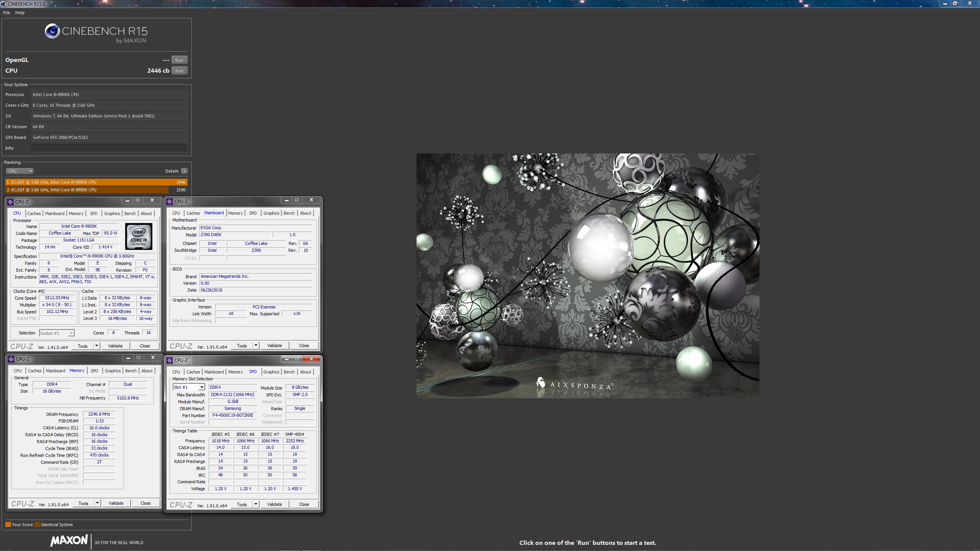Screen dimensions: 980x551
Task: Open Graphics tab in top-left CPU-Z window
Action: (112, 214)
